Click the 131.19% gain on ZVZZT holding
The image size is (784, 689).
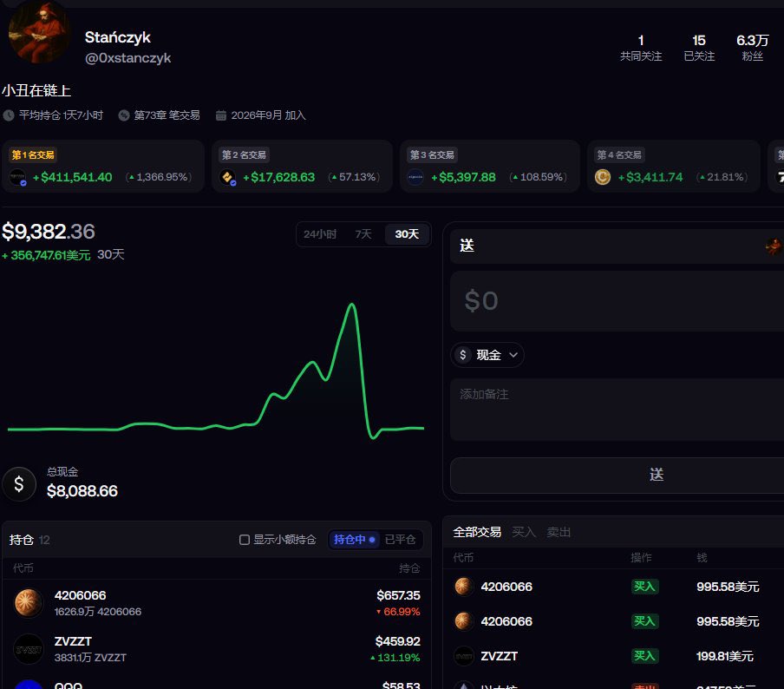[x=395, y=658]
